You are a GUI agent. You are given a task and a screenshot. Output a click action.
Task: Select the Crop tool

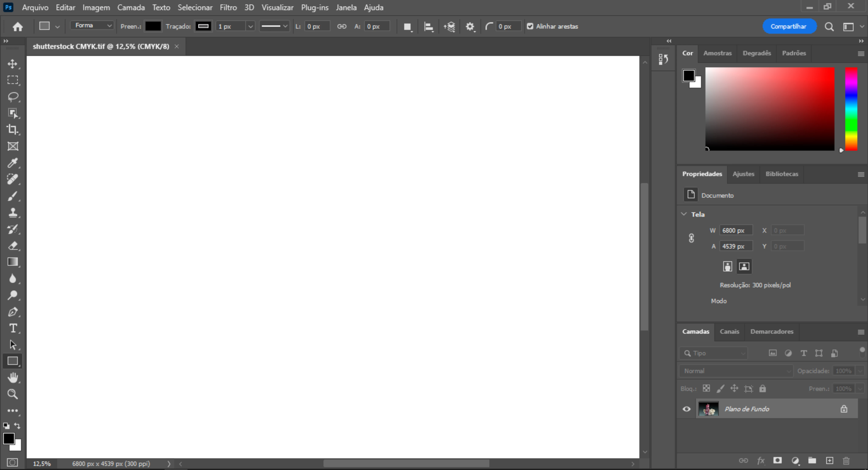(13, 129)
